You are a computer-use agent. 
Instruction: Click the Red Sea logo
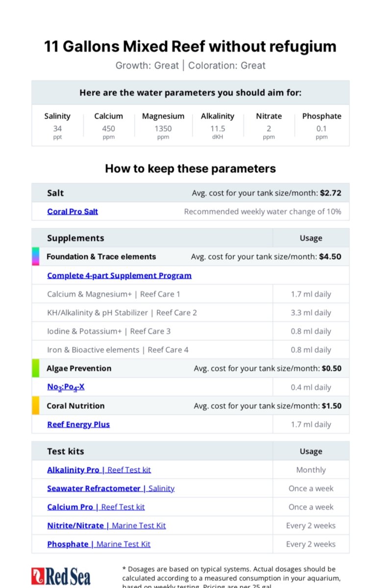coord(61,576)
